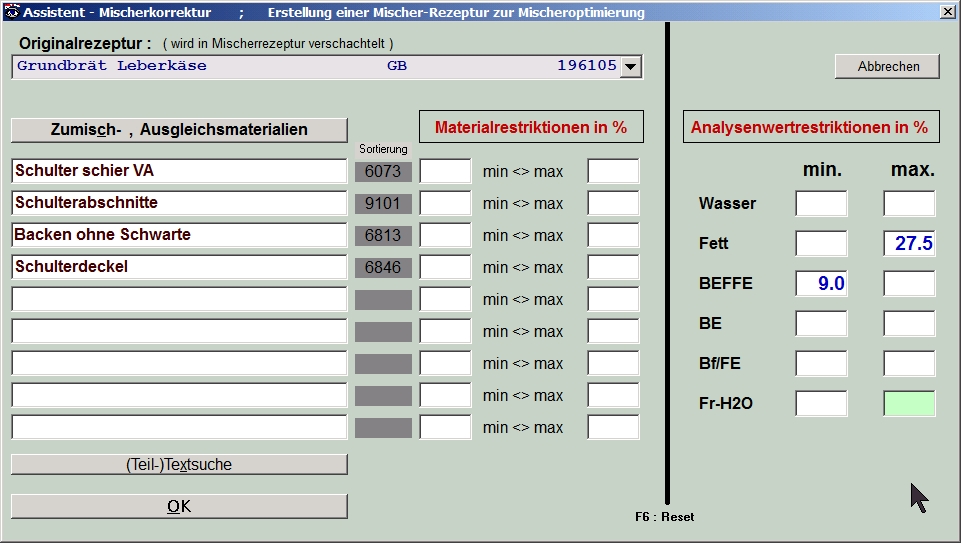Click the Schulterdeckel material field
Image resolution: width=961 pixels, height=543 pixels.
pos(179,267)
